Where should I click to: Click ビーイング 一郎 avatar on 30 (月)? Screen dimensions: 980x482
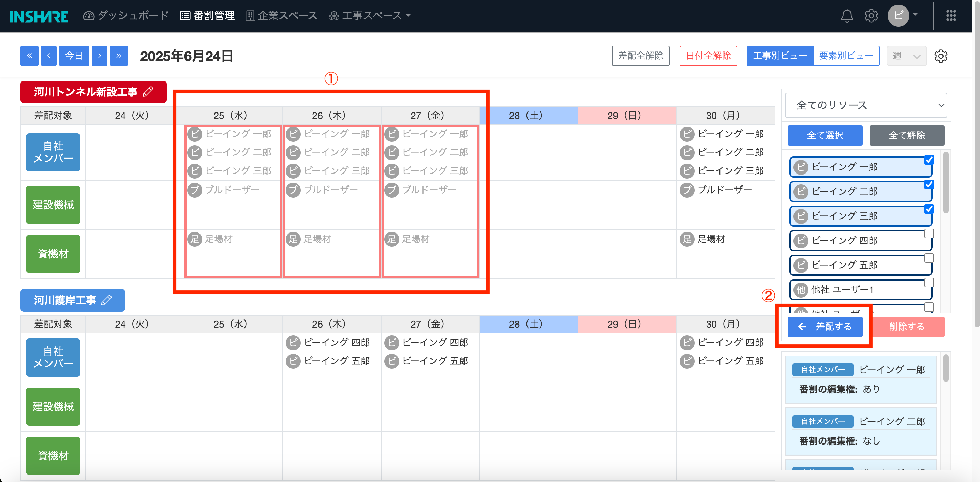[x=687, y=134]
